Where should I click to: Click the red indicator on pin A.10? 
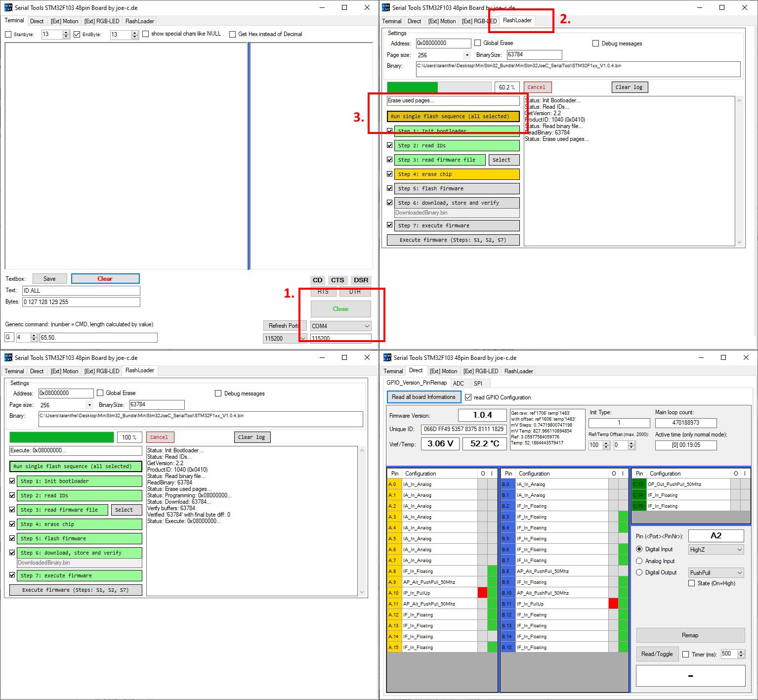pos(482,593)
